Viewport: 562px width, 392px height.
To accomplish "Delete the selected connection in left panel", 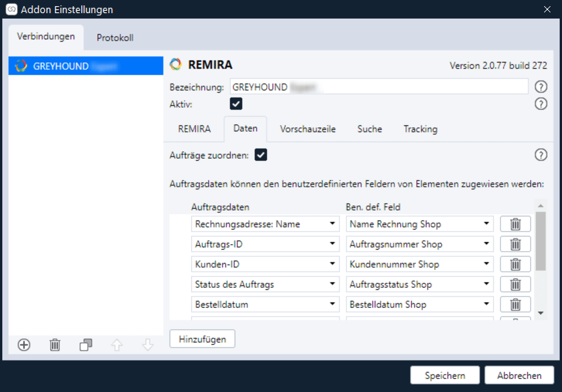I will point(55,344).
